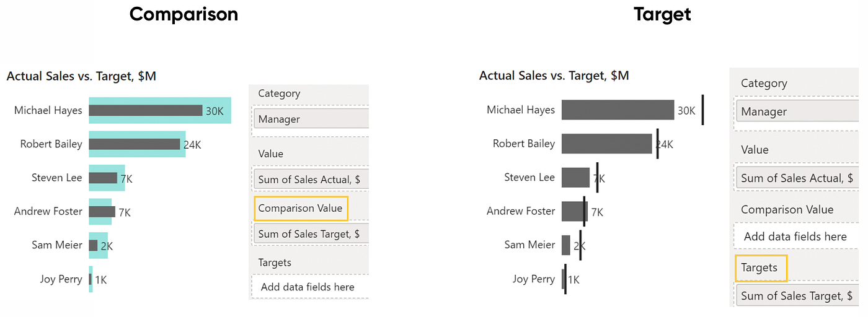
Task: Click right Comparison Value 'Add data fields here' placeholder
Action: pos(797,236)
